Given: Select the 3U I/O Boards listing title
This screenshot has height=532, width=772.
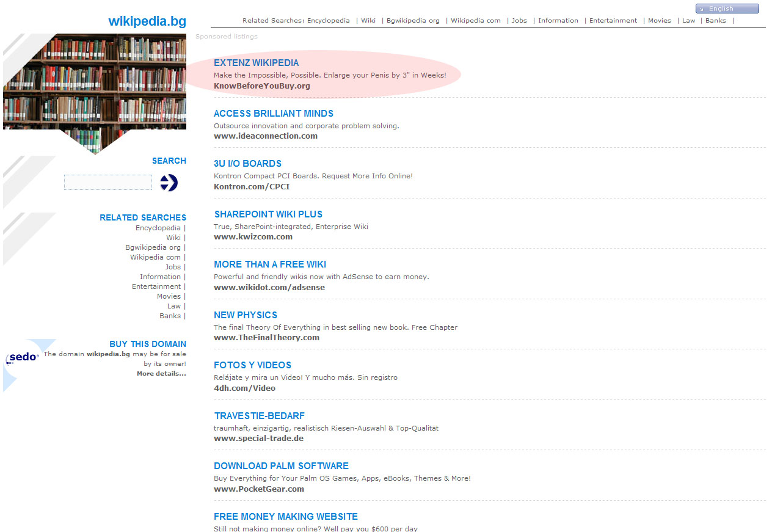Looking at the screenshot, I should (x=247, y=164).
